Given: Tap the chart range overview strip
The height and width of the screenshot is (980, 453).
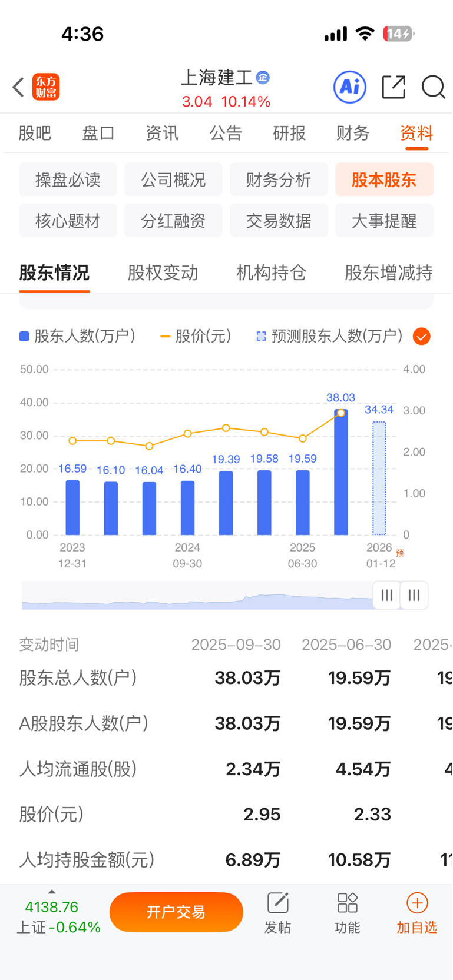Looking at the screenshot, I should (197, 595).
